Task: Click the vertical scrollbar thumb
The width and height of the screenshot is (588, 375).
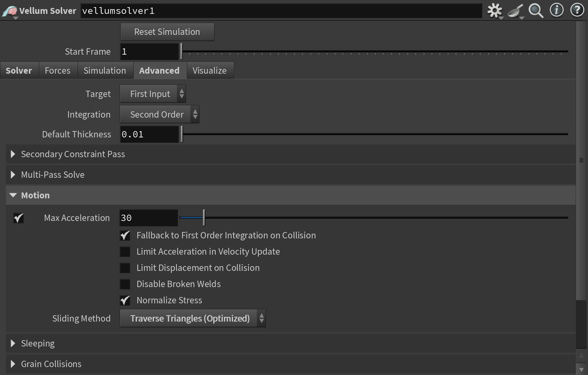Action: pos(581,160)
